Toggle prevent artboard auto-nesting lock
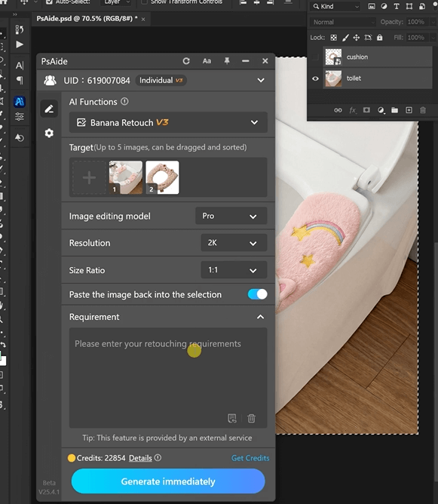Screen dimensions: 438x504 [368, 38]
